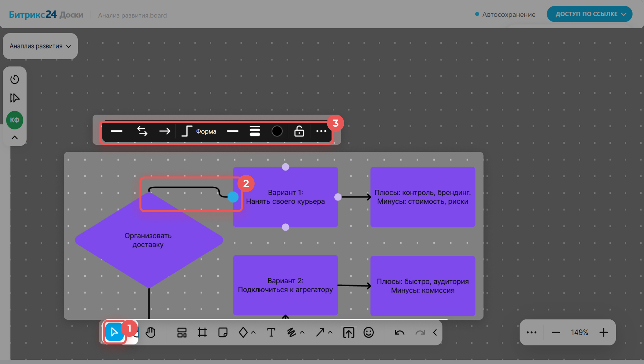Start presentation mode from the sidebar
The width and height of the screenshot is (644, 364).
coord(15,98)
